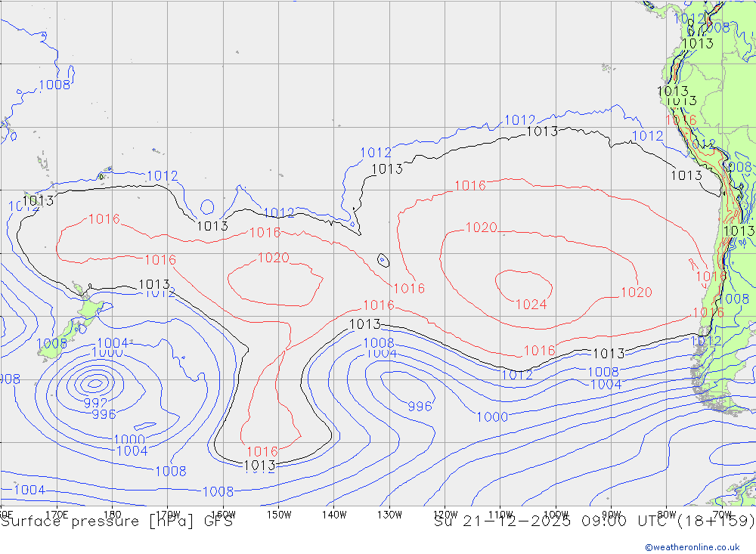Click the 1016 label directly above the 1024 center
The image size is (756, 554).
(x=469, y=185)
